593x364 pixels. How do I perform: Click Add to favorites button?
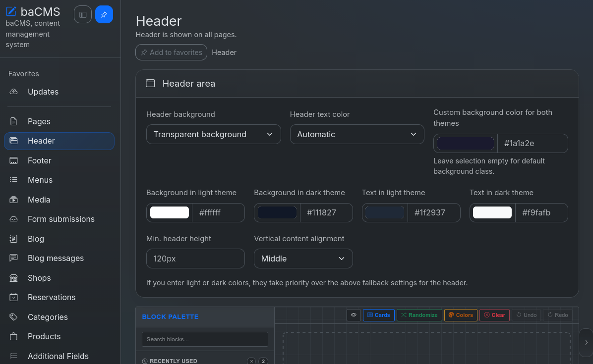pos(172,52)
